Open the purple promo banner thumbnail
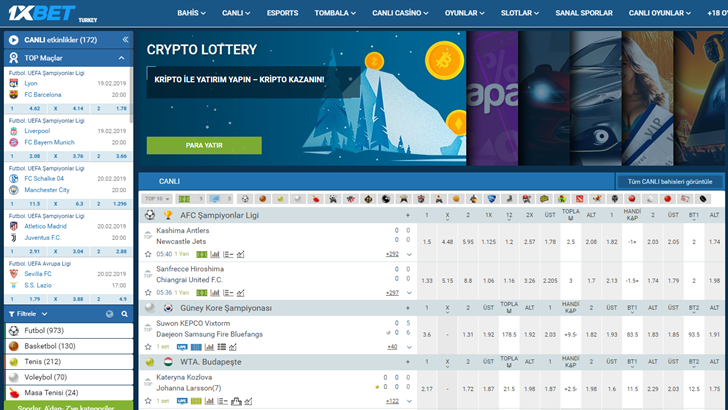The height and width of the screenshot is (410, 728). (492, 98)
